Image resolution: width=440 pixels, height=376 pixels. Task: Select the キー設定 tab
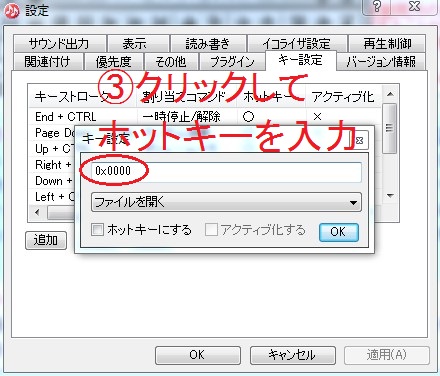[x=301, y=60]
